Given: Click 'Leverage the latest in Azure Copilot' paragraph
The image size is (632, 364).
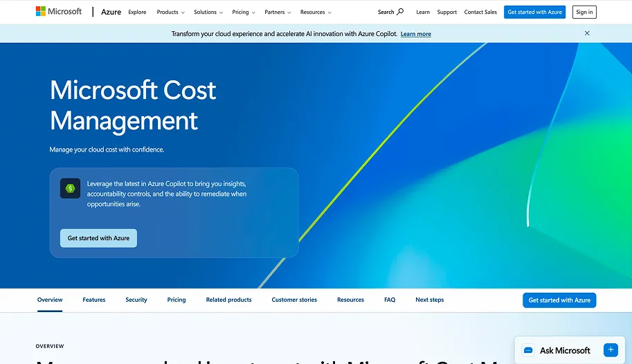Looking at the screenshot, I should click(x=167, y=194).
